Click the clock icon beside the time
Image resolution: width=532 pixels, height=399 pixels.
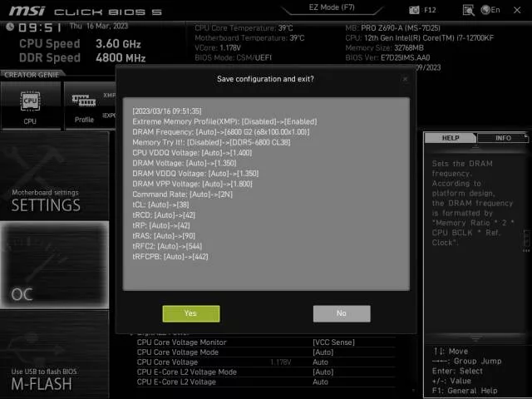[10, 27]
